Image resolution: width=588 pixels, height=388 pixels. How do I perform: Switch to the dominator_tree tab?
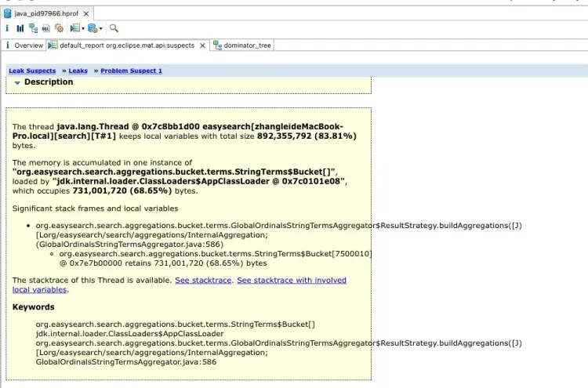pos(242,45)
